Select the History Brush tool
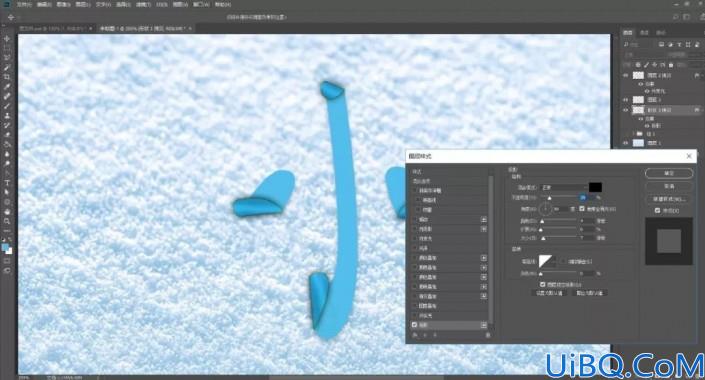The image size is (705, 380). click(7, 125)
